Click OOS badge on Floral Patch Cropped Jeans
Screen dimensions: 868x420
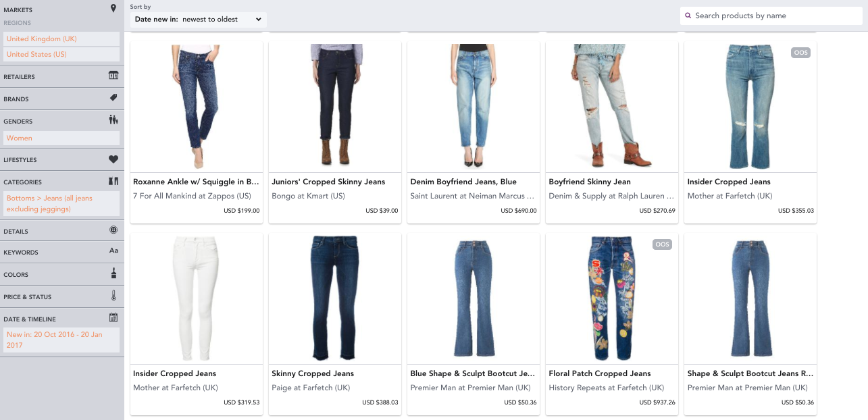662,244
